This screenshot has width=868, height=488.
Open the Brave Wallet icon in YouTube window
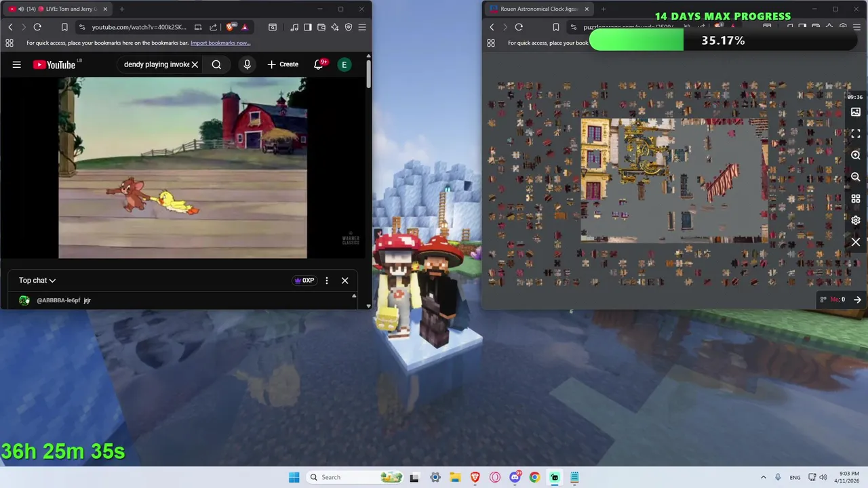click(321, 27)
